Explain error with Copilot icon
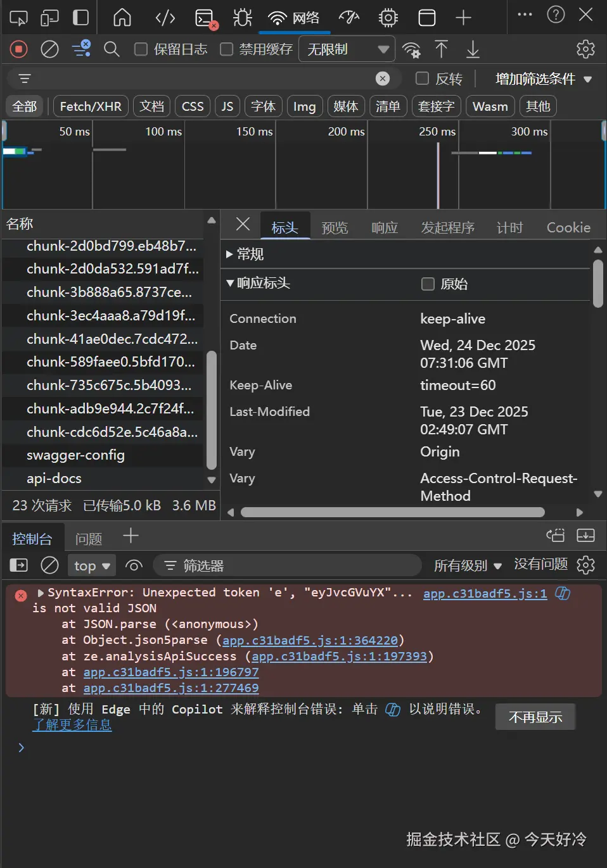This screenshot has height=868, width=607. pyautogui.click(x=563, y=593)
